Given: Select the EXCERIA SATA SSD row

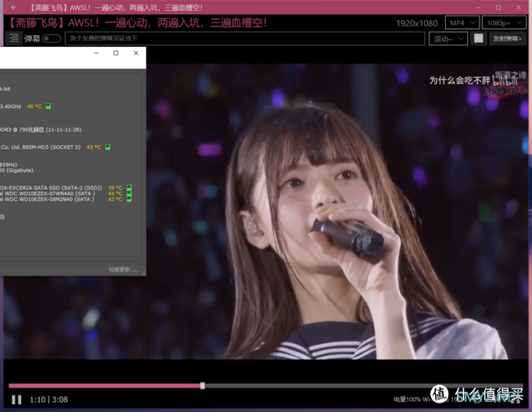Looking at the screenshot, I should 66,187.
